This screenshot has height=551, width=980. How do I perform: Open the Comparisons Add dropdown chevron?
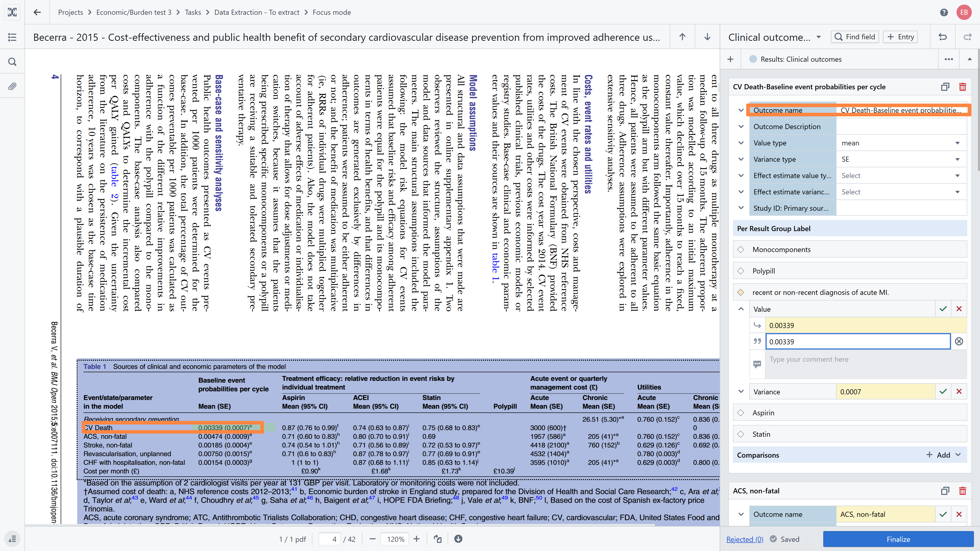point(958,455)
